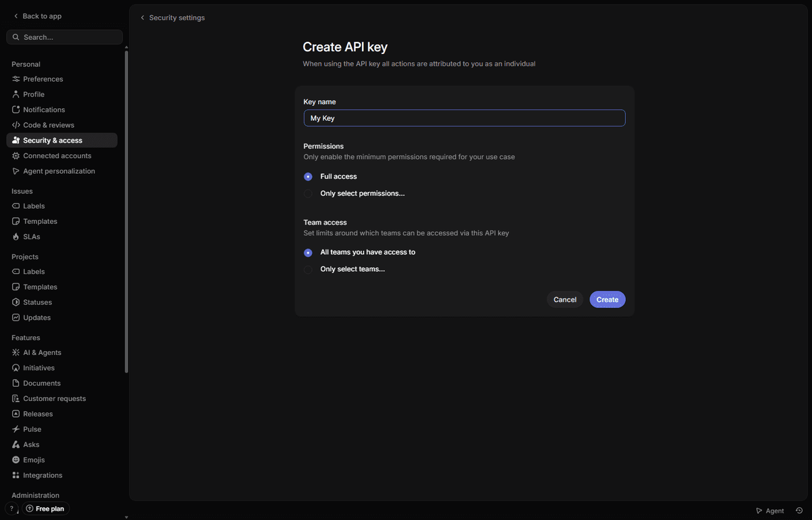Viewport: 812px width, 520px height.
Task: Click the Back to app chevron
Action: 16,16
